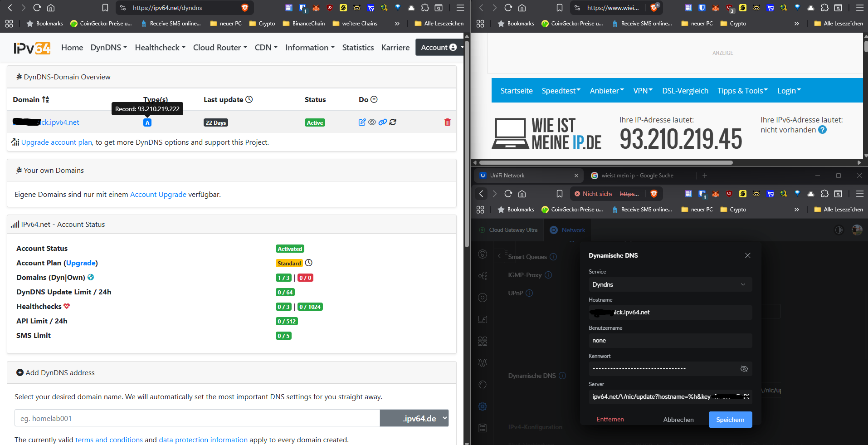Image resolution: width=868 pixels, height=445 pixels.
Task: Expand the DynDNS navigation menu
Action: pyautogui.click(x=109, y=48)
